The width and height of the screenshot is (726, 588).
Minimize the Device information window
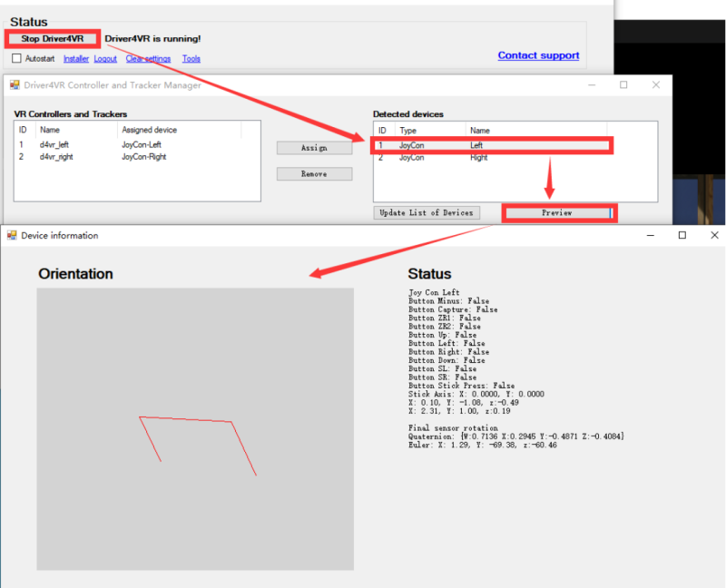click(x=651, y=236)
